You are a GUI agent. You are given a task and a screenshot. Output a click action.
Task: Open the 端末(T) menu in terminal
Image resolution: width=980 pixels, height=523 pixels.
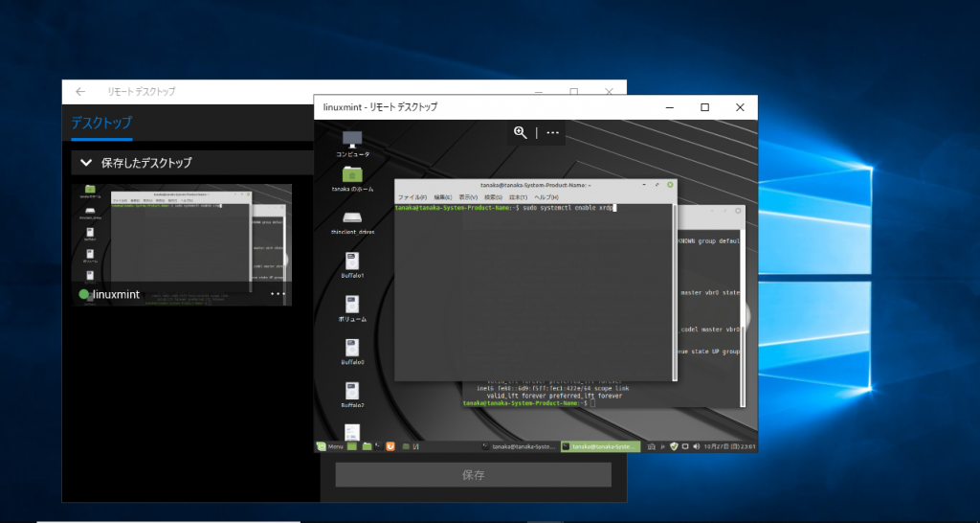pos(518,197)
